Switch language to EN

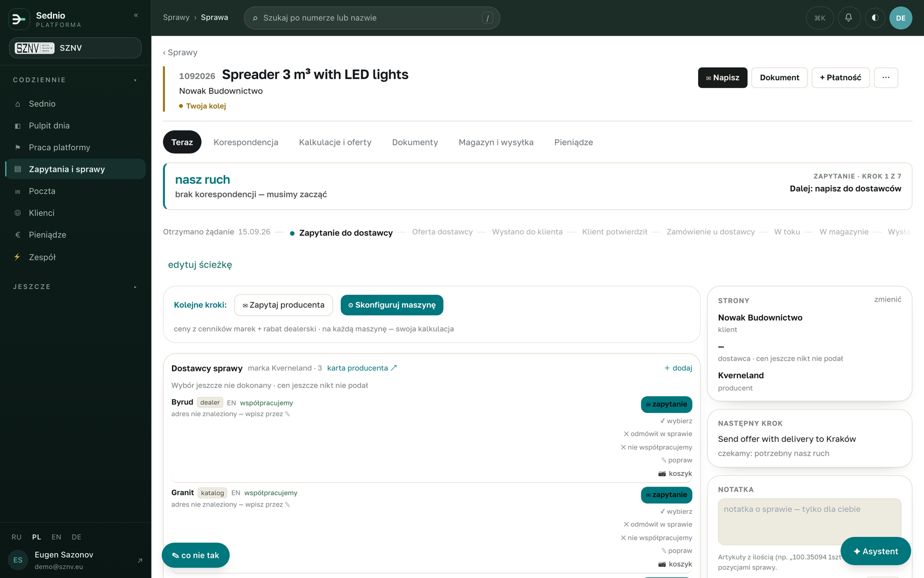56,537
